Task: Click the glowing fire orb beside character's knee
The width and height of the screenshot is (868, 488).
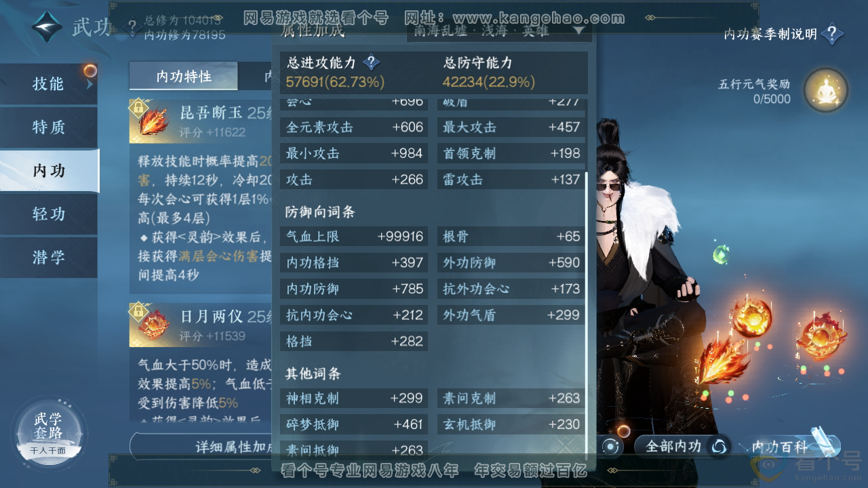Action: point(752,317)
